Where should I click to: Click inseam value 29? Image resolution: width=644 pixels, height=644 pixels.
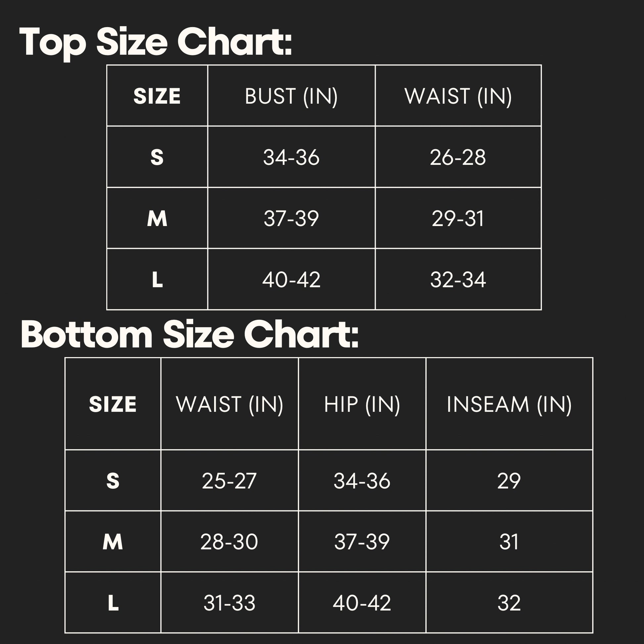coord(509,481)
